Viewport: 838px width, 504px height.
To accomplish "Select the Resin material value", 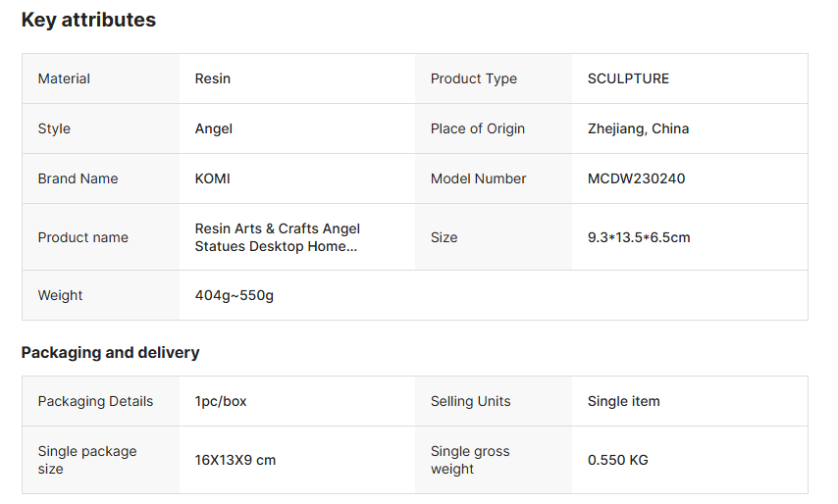I will (x=213, y=78).
